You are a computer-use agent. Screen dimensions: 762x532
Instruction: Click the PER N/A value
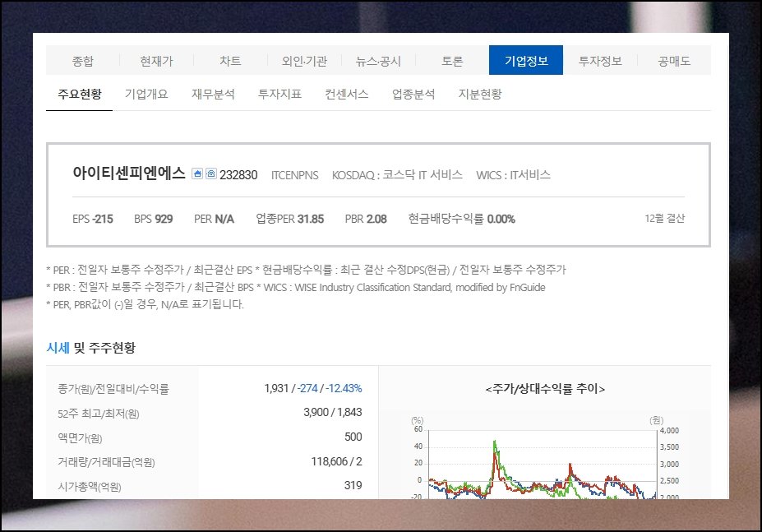point(214,219)
